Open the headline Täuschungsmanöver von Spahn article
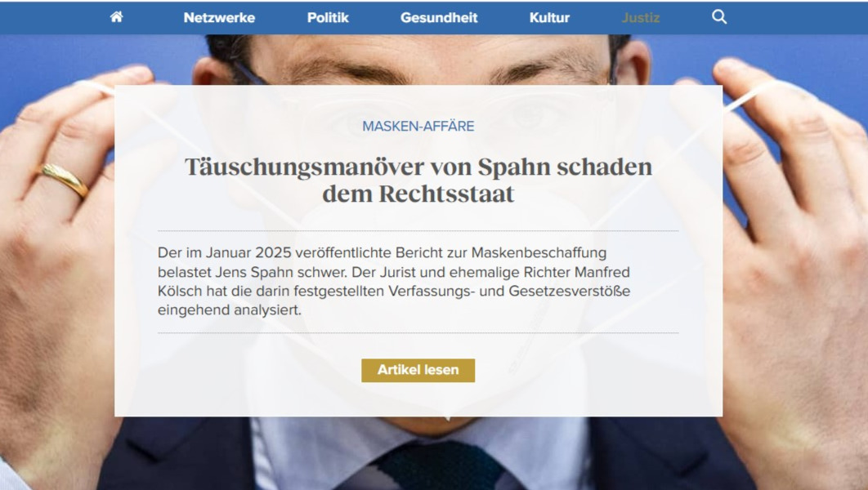 tap(418, 180)
